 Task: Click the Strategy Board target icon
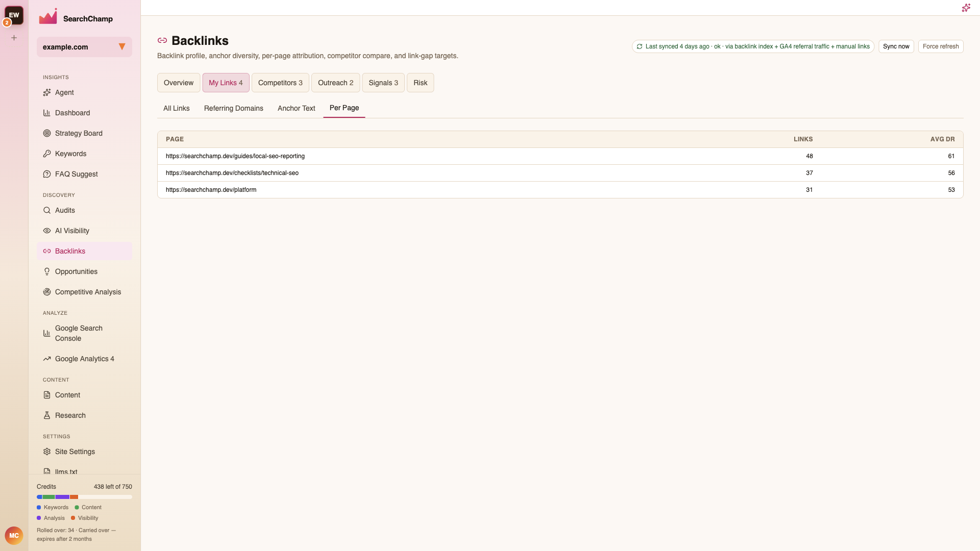[47, 133]
